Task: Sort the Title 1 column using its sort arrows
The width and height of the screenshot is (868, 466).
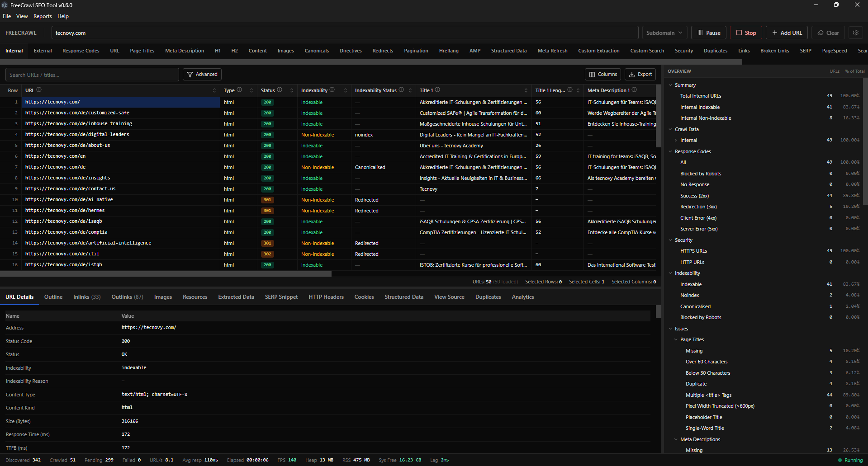Action: tap(526, 90)
